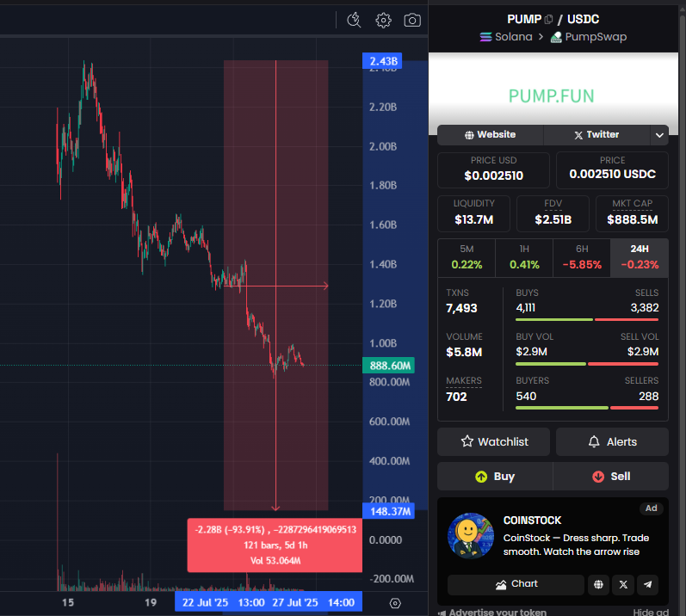Open CoinStock ad website globe icon
The width and height of the screenshot is (686, 616).
click(598, 584)
